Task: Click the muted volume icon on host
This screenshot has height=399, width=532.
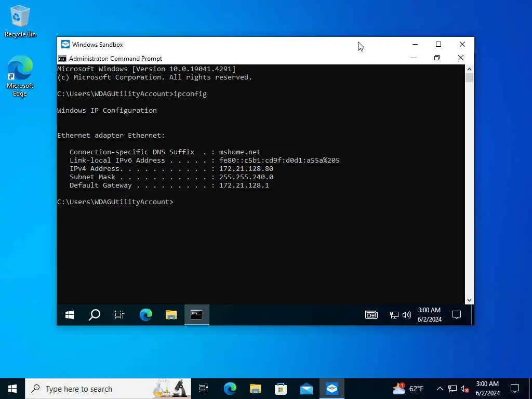Action: click(465, 389)
